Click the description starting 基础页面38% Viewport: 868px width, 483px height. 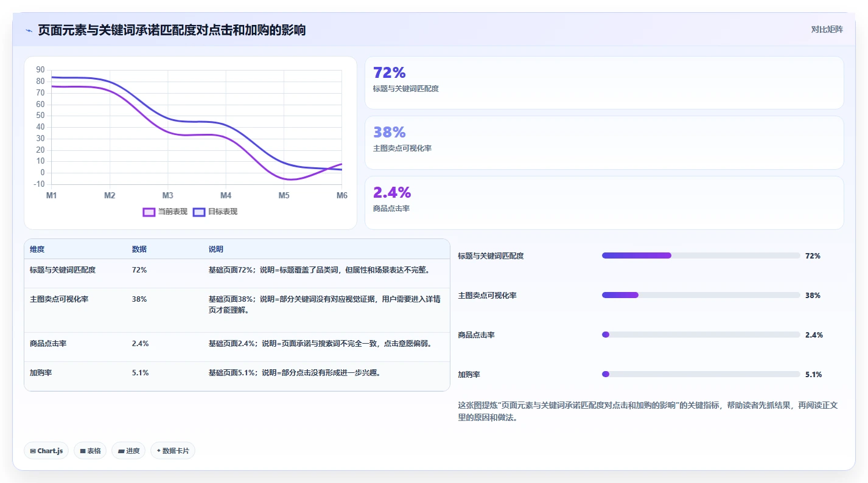click(x=324, y=304)
